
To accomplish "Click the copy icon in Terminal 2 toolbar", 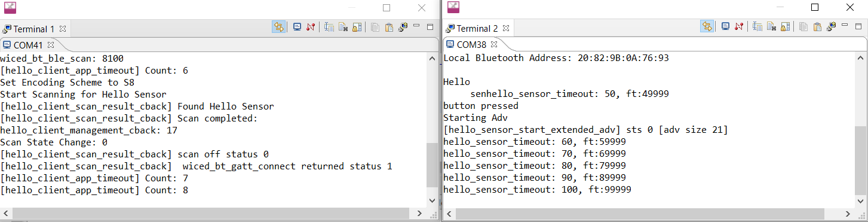I will pyautogui.click(x=803, y=26).
